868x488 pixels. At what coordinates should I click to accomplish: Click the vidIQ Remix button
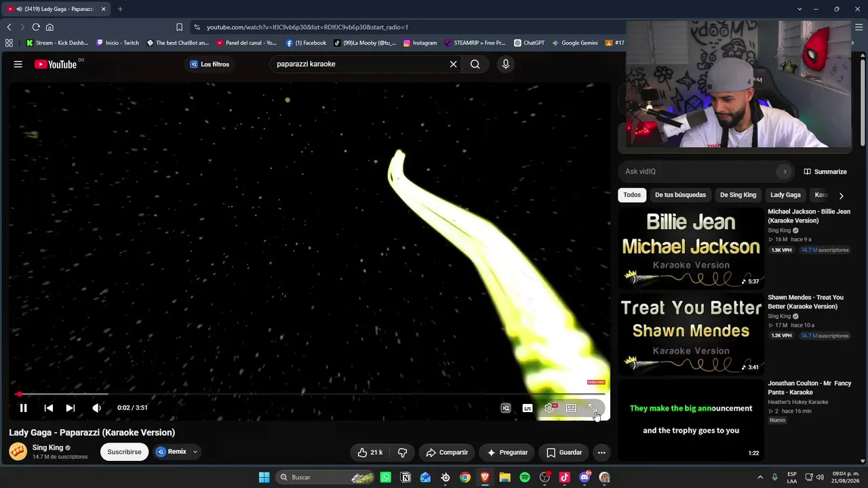[x=171, y=452]
